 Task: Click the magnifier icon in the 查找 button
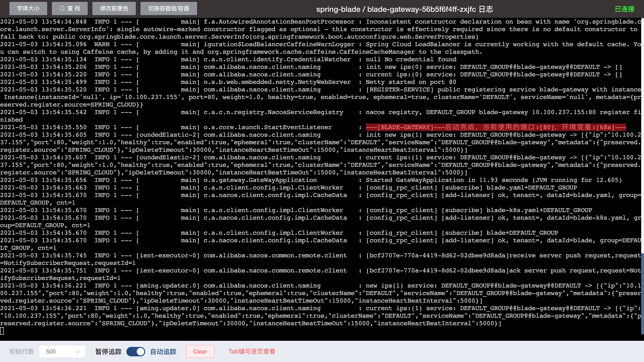click(x=62, y=8)
